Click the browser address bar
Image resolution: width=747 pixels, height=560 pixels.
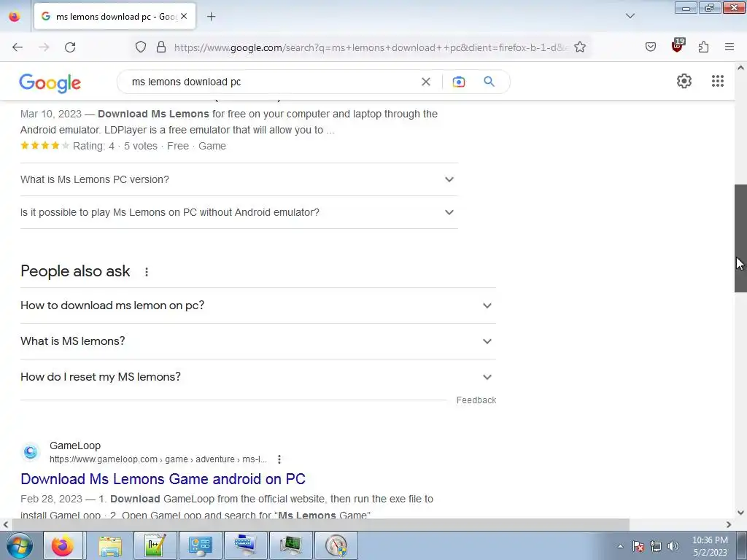point(371,47)
